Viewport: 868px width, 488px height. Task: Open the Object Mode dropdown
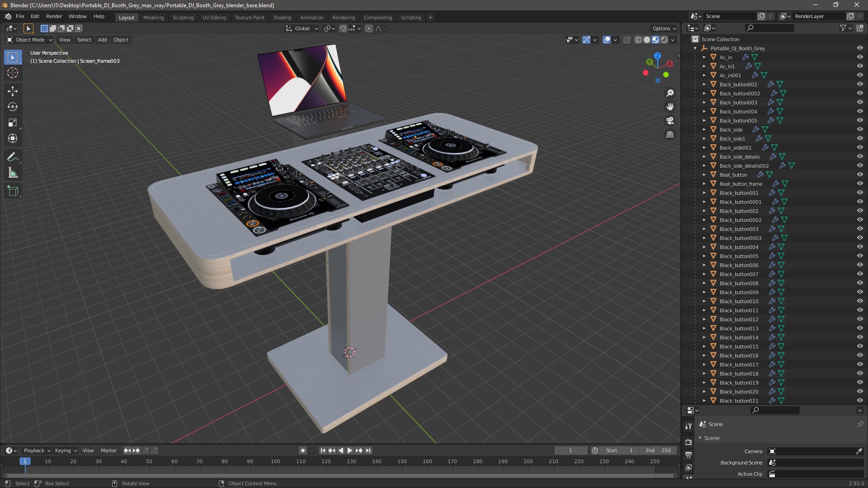29,40
